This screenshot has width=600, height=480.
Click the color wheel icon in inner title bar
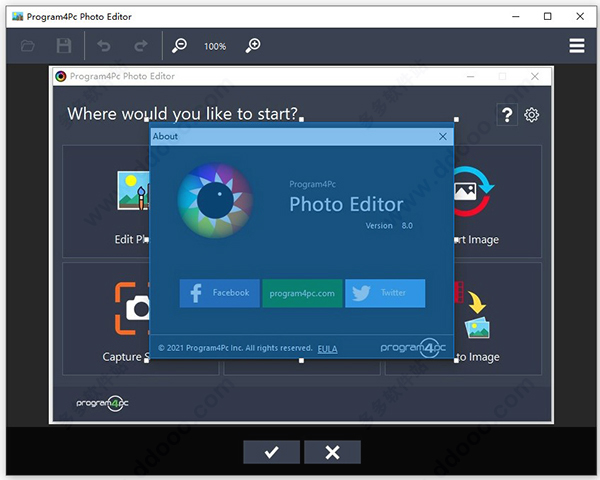[60, 76]
